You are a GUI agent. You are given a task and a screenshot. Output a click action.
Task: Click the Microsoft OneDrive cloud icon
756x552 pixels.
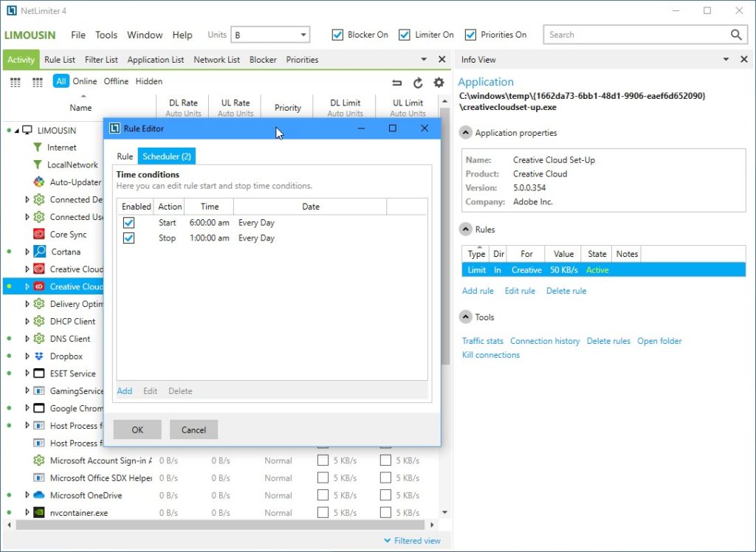coord(39,495)
